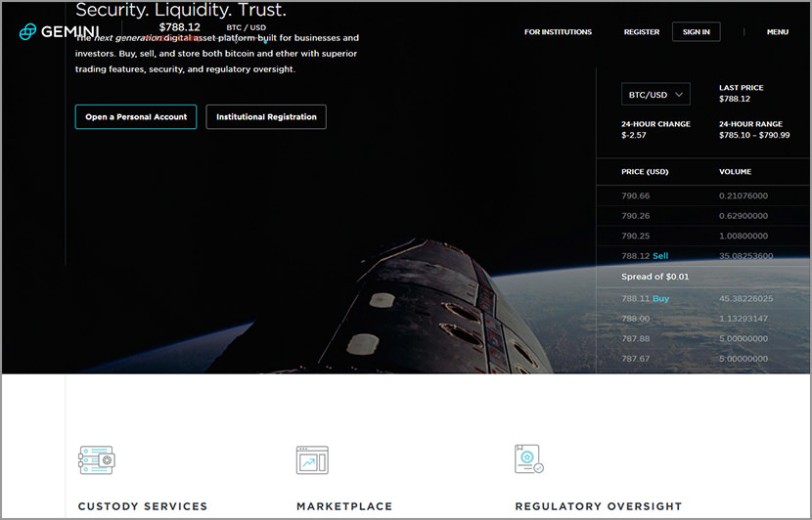The width and height of the screenshot is (812, 520).
Task: Click the Regulatory Oversight certificate icon
Action: 528,459
